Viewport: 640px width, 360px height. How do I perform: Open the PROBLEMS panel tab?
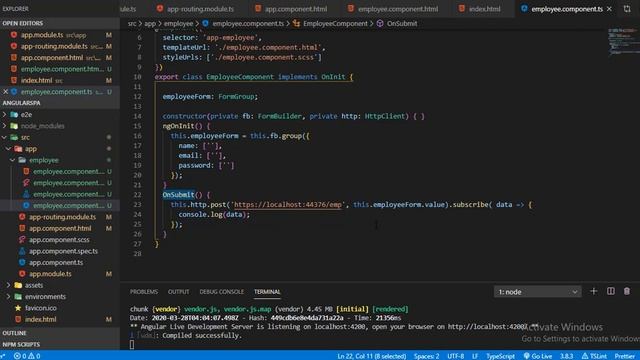144,292
